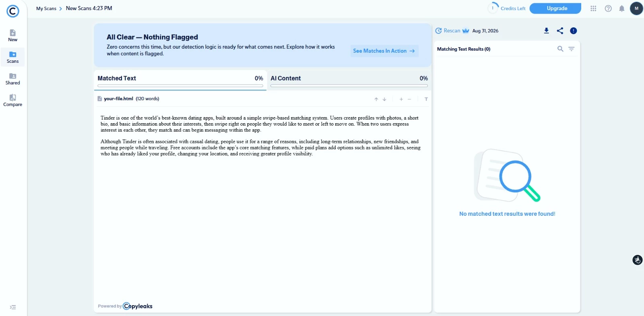Open the New scan icon
Image resolution: width=644 pixels, height=316 pixels.
pyautogui.click(x=13, y=35)
